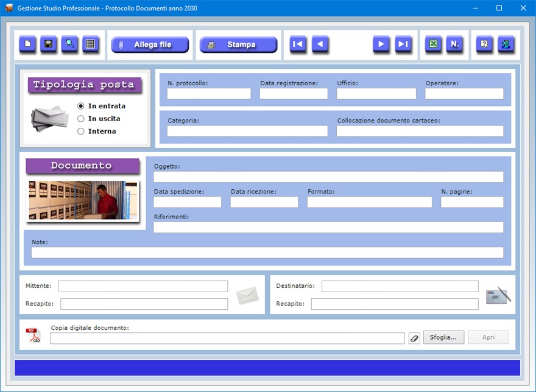Go to next record
Viewport: 536px width, 392px height.
coord(381,44)
